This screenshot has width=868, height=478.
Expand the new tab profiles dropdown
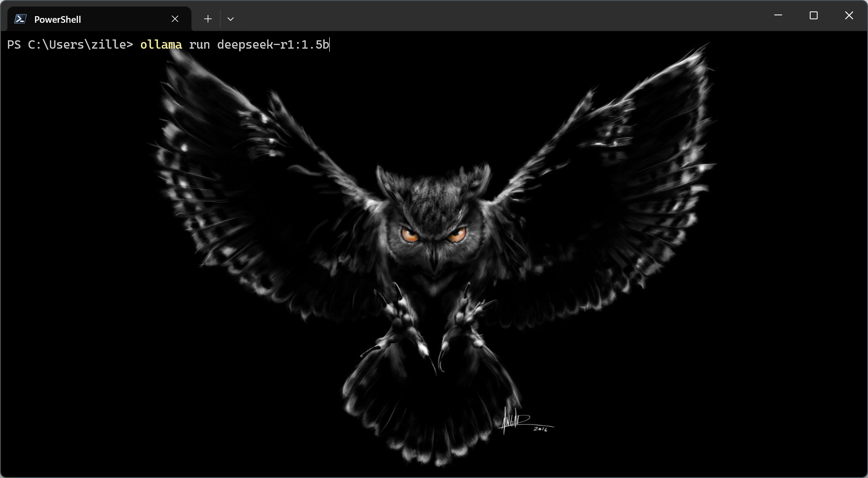[x=230, y=19]
